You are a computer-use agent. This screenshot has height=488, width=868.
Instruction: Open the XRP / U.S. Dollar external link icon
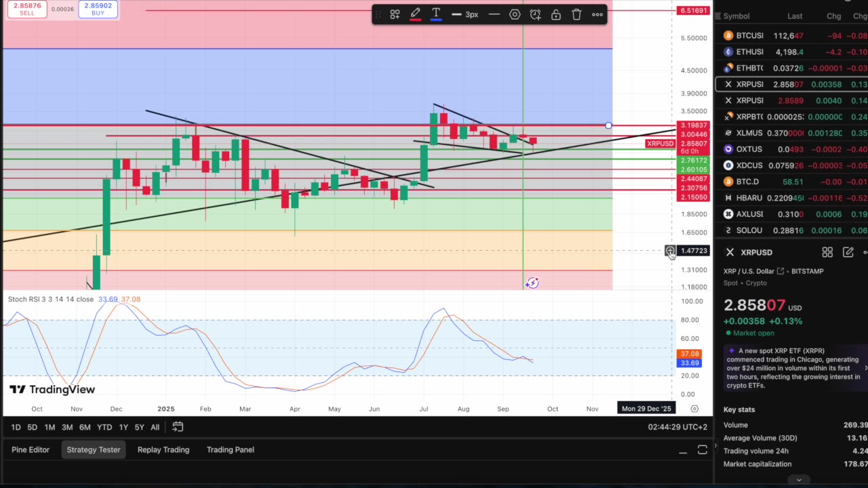[x=780, y=271]
